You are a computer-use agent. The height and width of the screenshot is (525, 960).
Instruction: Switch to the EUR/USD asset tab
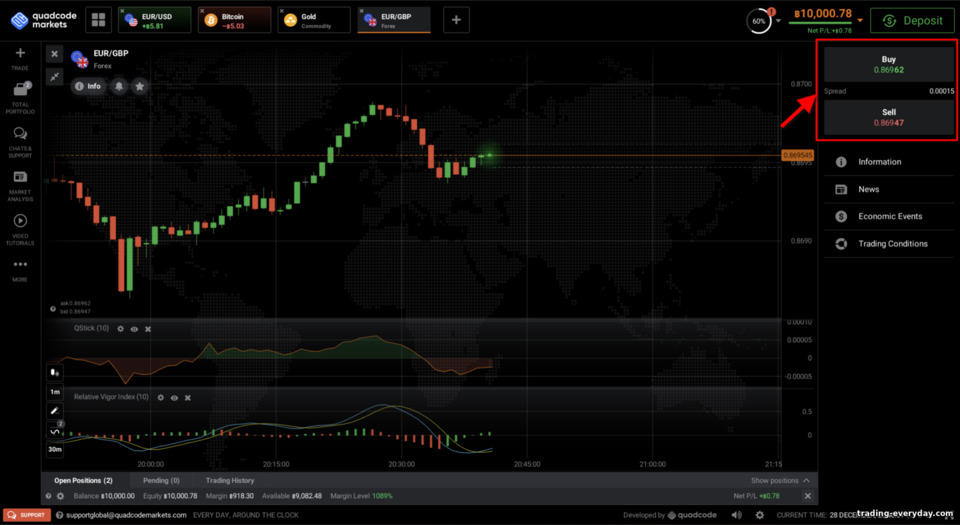[154, 20]
